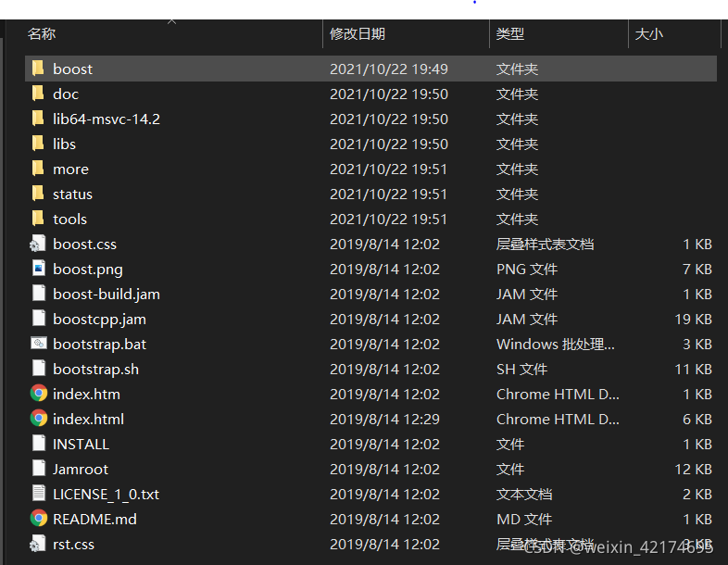Screen dimensions: 728x565
Task: Select the folder name status
Action: 72,195
